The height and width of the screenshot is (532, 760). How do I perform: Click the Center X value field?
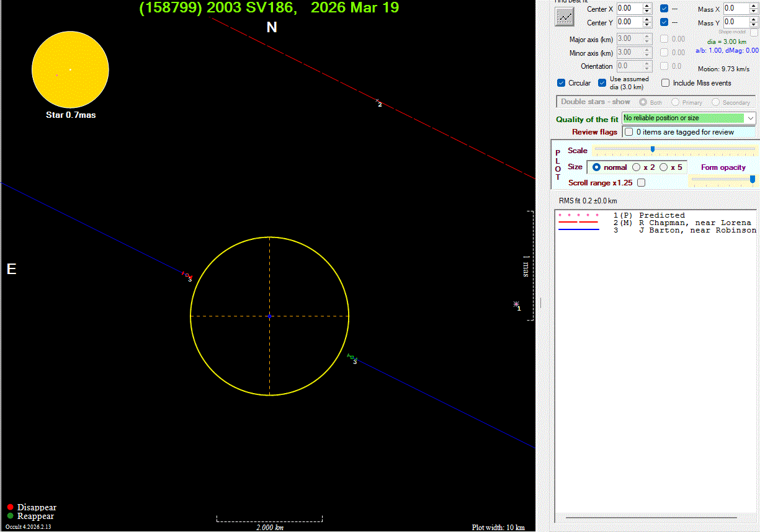pyautogui.click(x=629, y=9)
